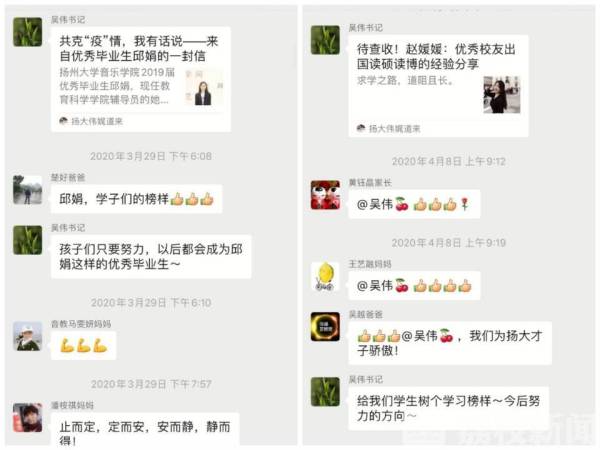Tap the avatar beside the flexed-biceps emoji message

(28, 336)
